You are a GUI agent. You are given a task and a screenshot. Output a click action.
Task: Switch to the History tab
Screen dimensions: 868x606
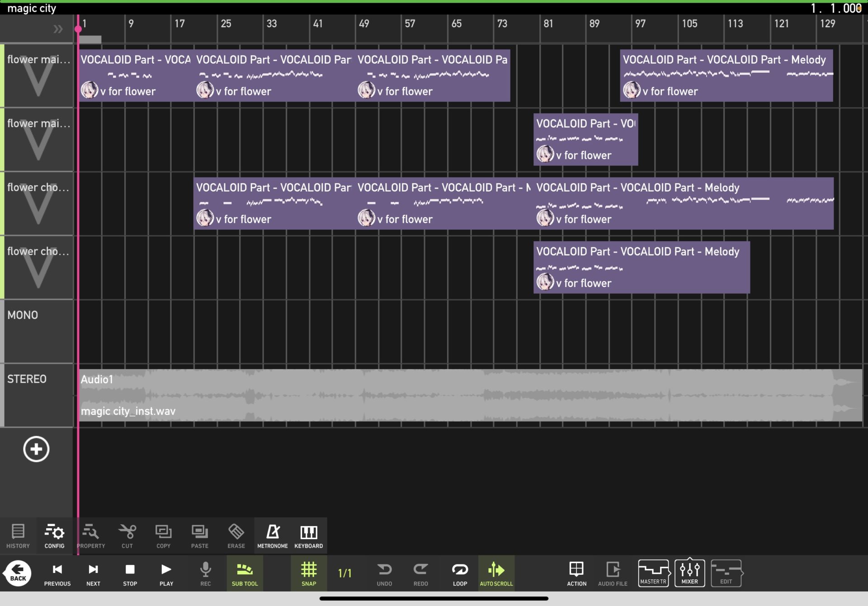pos(18,536)
